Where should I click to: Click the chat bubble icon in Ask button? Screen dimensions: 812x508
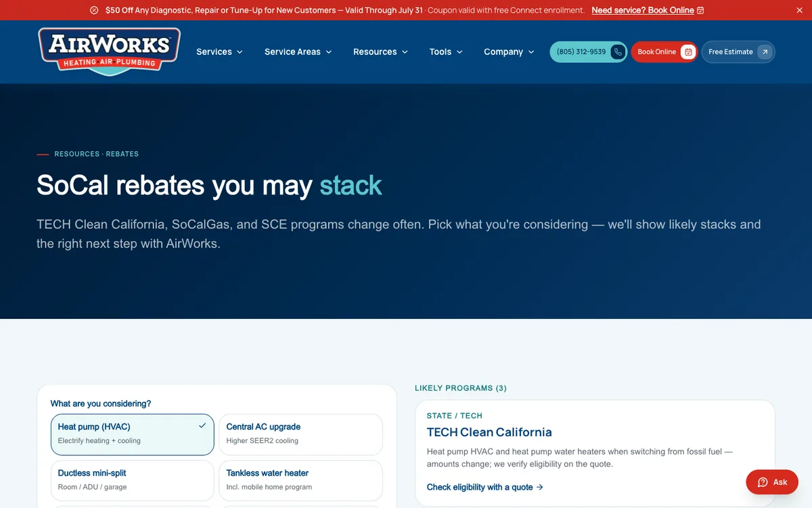[763, 482]
